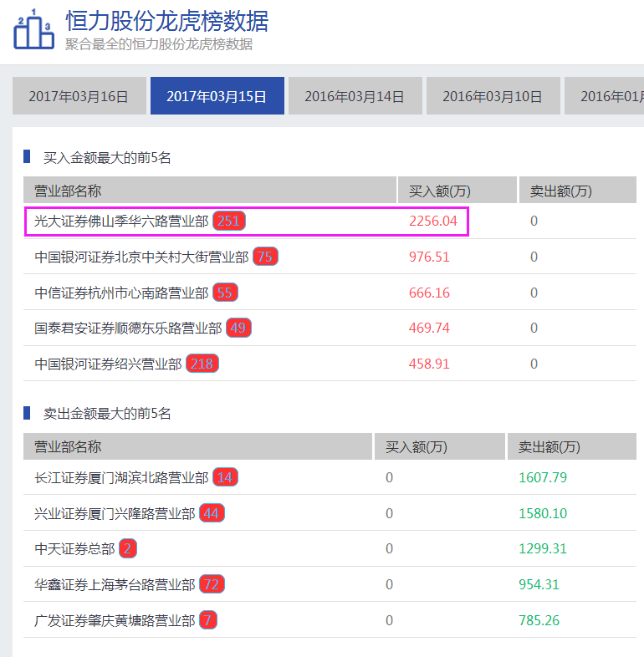
Task: Open 中国银河证券北京中关村大街营业部 link
Action: coord(141,257)
